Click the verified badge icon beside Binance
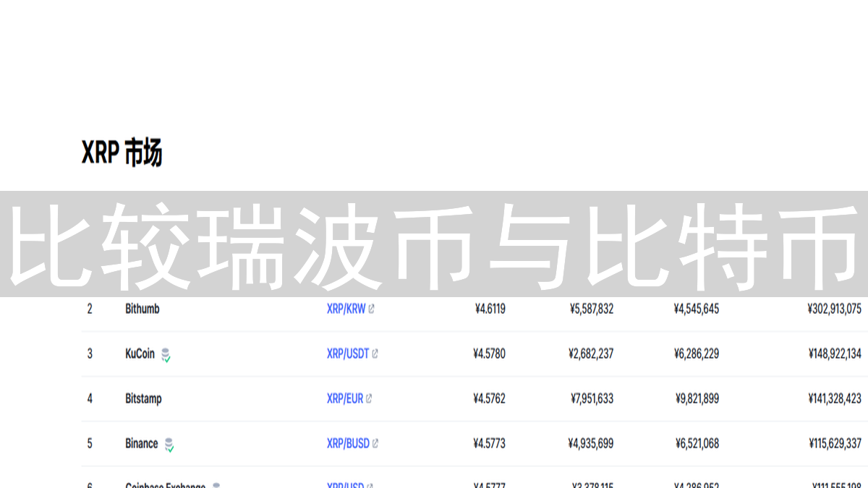The width and height of the screenshot is (868, 488). tap(169, 445)
